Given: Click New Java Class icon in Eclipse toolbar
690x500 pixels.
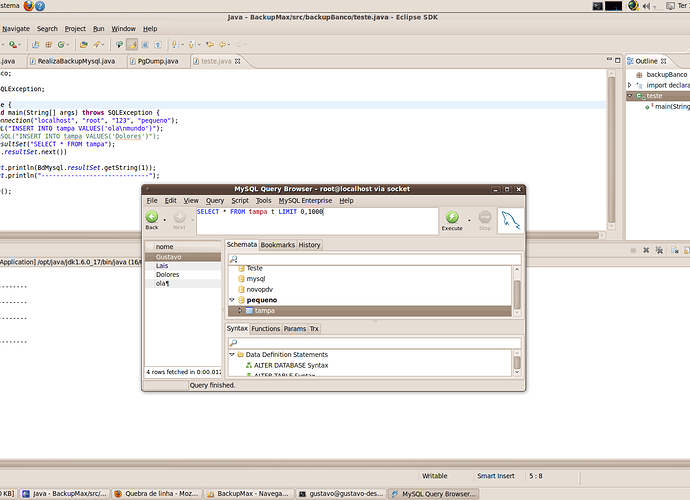Looking at the screenshot, I should click(61, 44).
